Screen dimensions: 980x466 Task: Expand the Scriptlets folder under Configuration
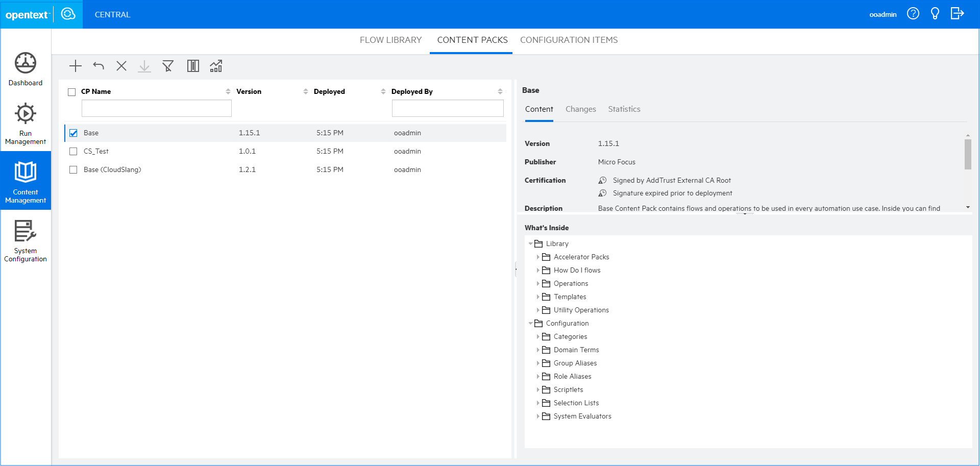pos(539,389)
